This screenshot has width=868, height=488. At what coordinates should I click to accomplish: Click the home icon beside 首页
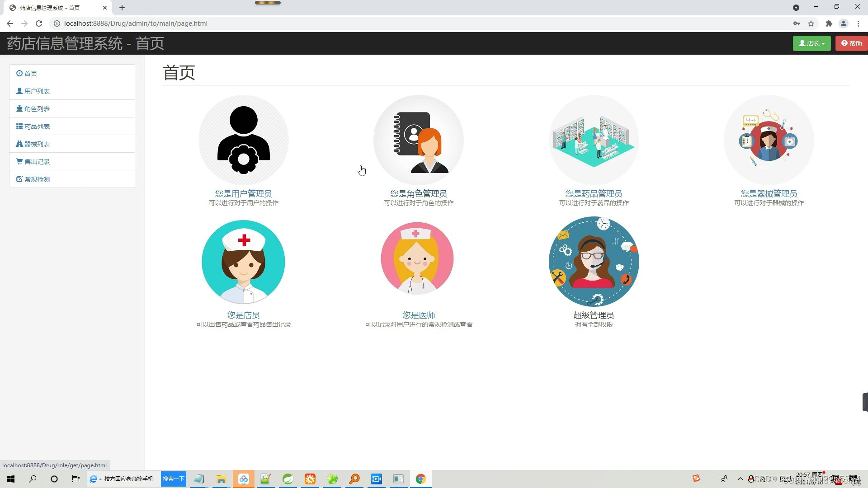[19, 73]
